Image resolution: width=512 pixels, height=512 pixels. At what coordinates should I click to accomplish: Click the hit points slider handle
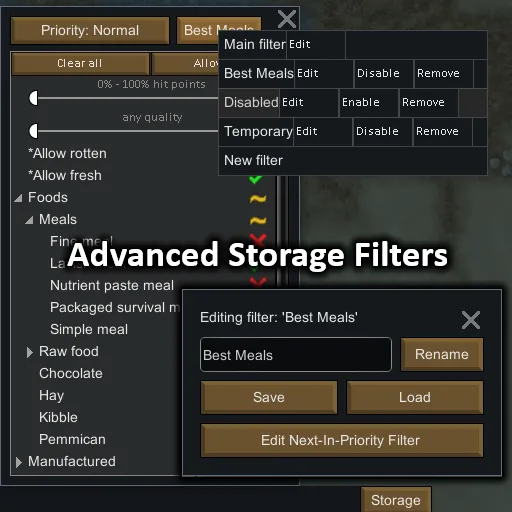34,99
